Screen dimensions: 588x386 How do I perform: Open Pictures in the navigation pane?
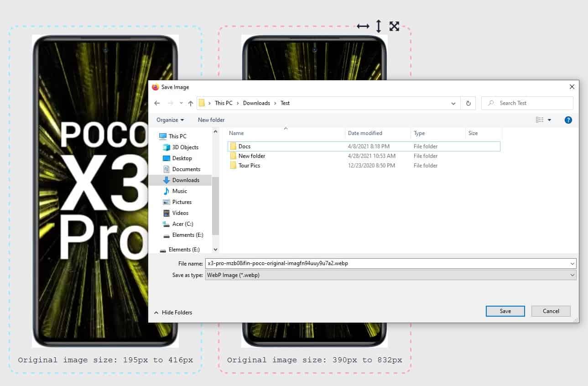click(x=182, y=202)
